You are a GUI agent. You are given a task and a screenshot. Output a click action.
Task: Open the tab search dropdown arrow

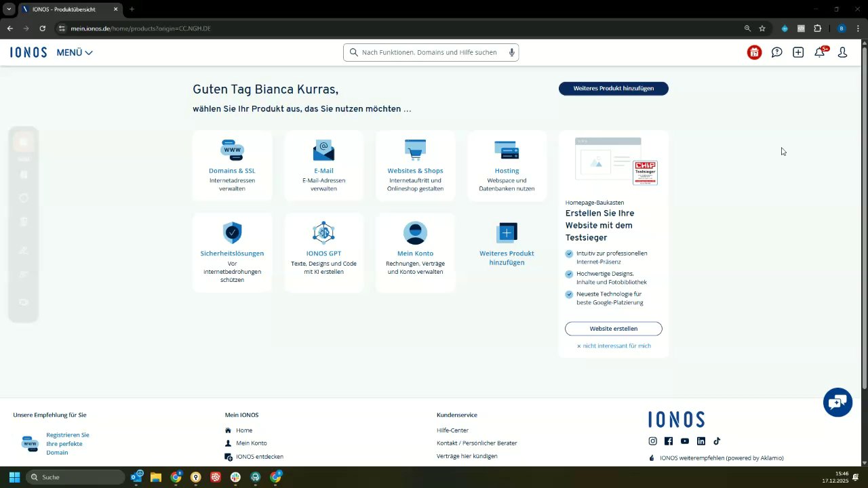(x=9, y=9)
